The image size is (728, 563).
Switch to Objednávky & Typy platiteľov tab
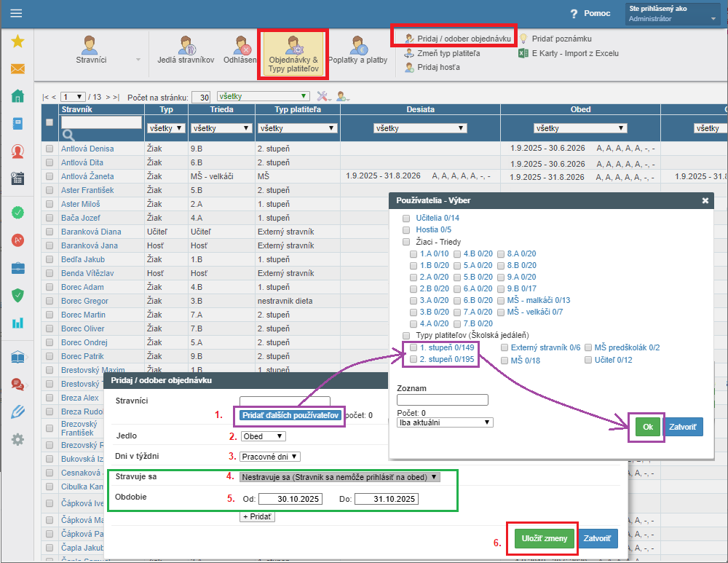point(293,55)
